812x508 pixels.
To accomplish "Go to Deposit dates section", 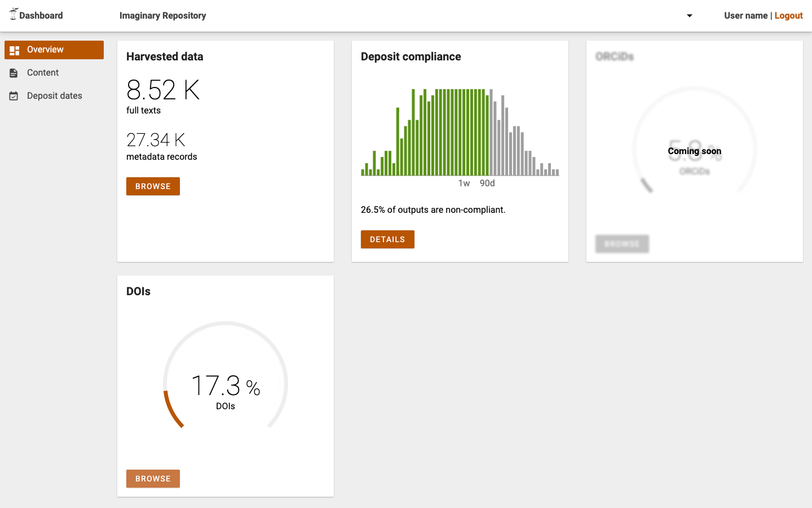I will coord(55,96).
